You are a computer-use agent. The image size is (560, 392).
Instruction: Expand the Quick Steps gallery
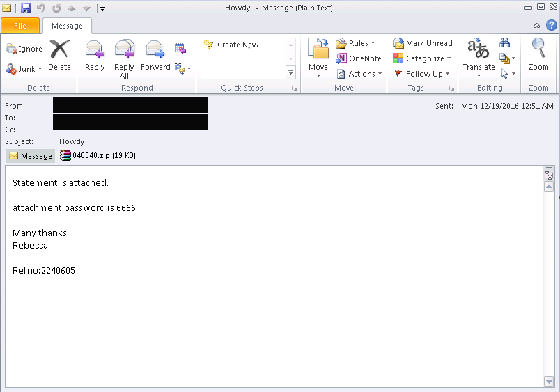[x=290, y=72]
